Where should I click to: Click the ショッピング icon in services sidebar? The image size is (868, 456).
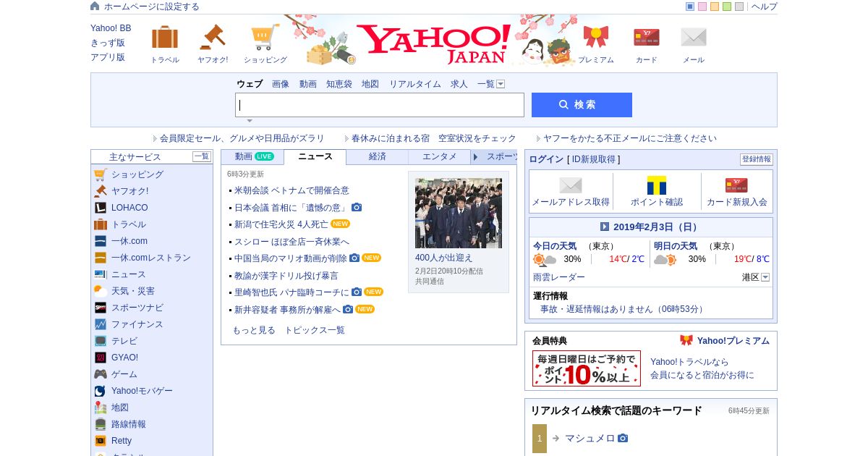pos(101,174)
